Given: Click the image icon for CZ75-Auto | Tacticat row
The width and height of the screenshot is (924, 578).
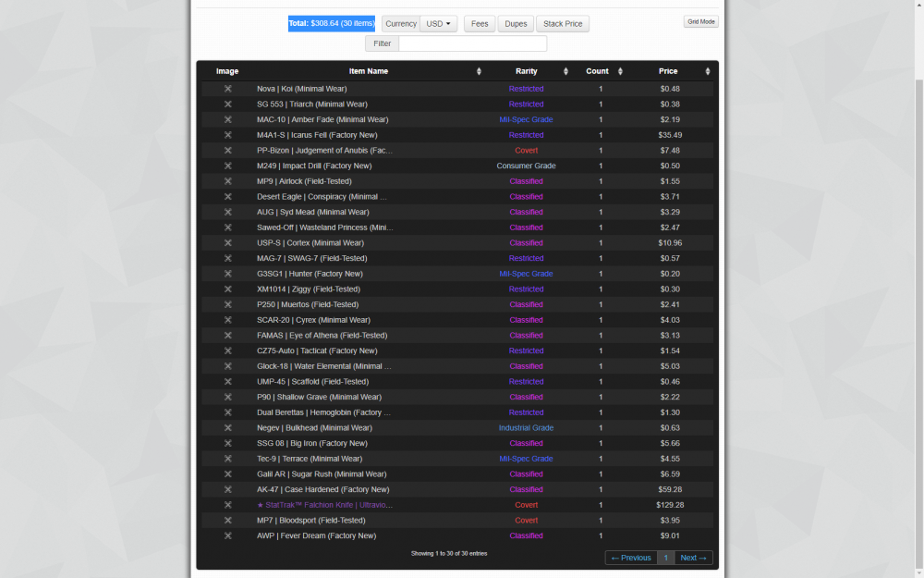Looking at the screenshot, I should (x=227, y=350).
